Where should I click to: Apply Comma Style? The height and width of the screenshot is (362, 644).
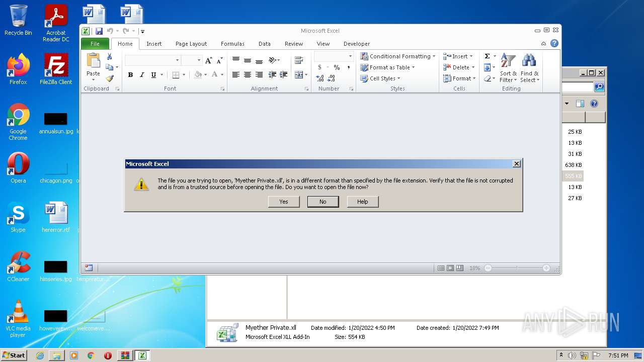pyautogui.click(x=348, y=67)
